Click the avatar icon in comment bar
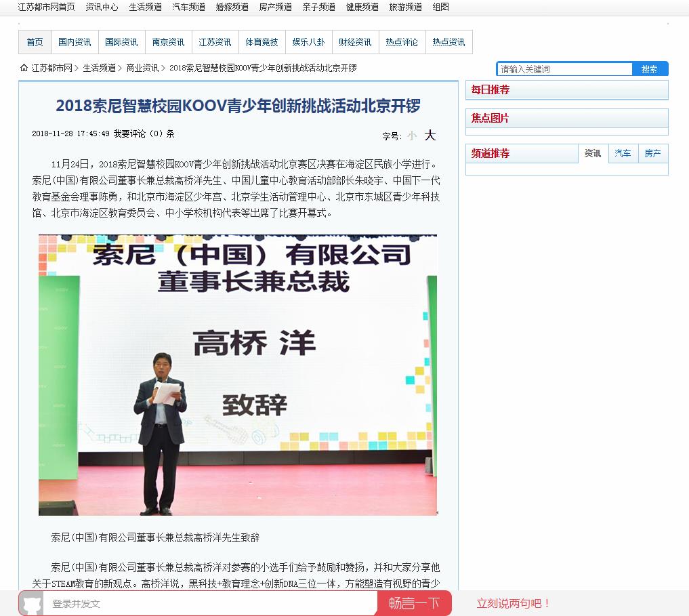This screenshot has width=689, height=616. pos(32,604)
